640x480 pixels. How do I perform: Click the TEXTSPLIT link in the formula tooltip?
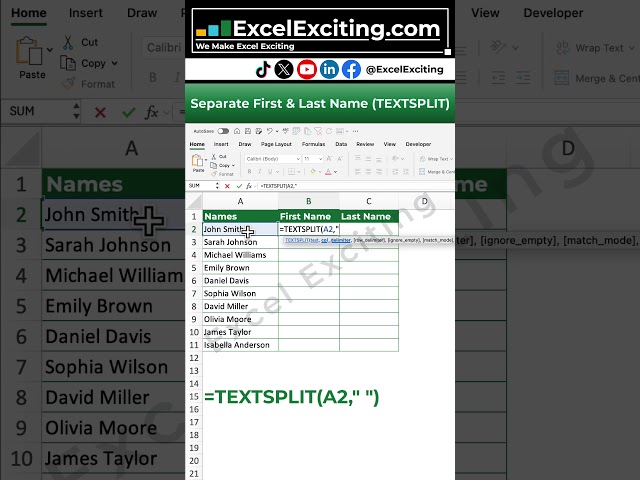(x=296, y=240)
